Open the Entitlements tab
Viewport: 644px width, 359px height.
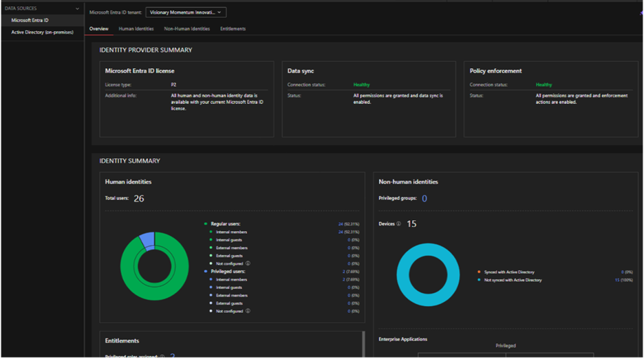(x=233, y=29)
